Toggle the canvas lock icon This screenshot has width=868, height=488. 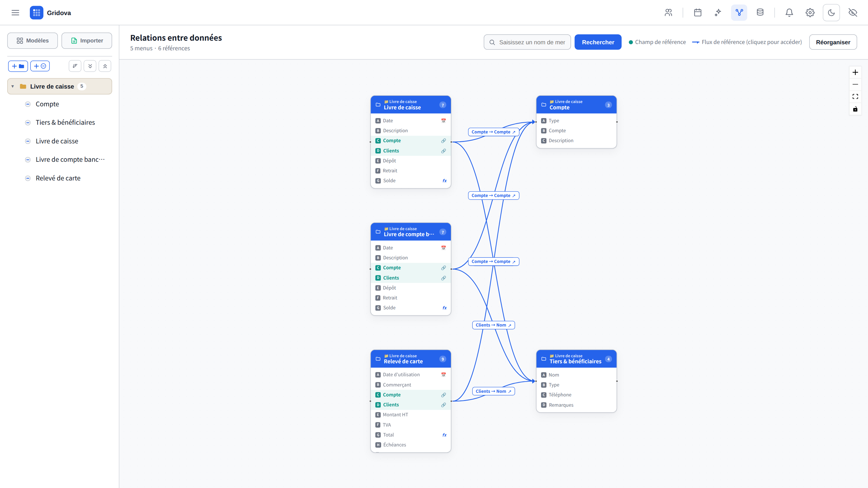[855, 109]
